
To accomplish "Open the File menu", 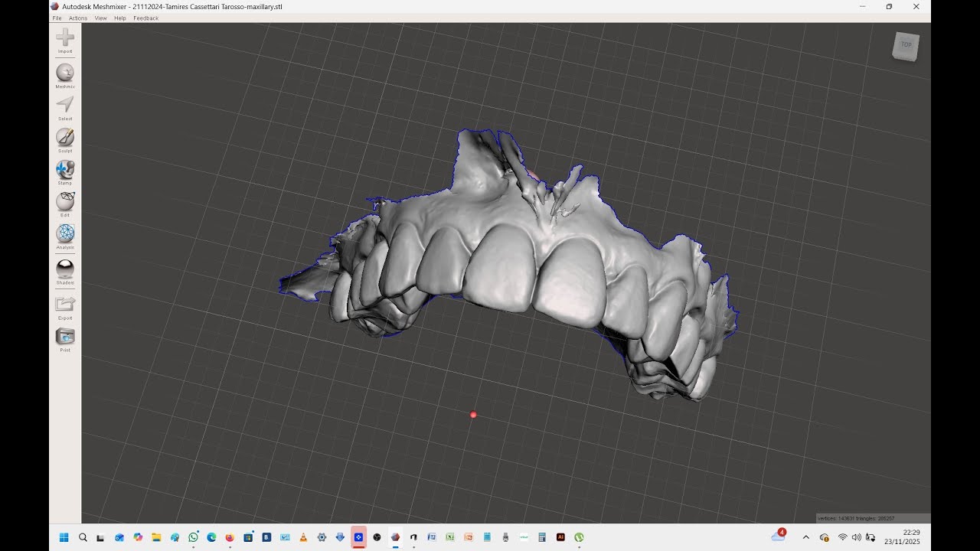I will 57,18.
